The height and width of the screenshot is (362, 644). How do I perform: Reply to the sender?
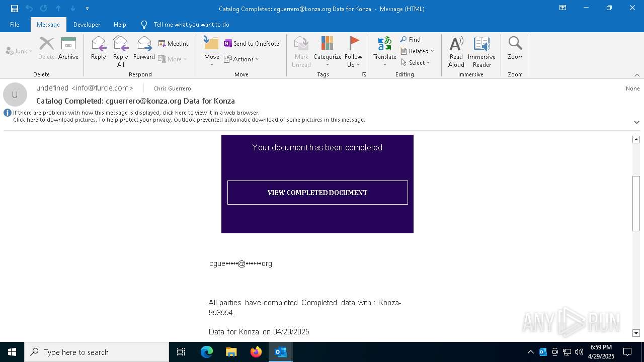click(x=99, y=48)
